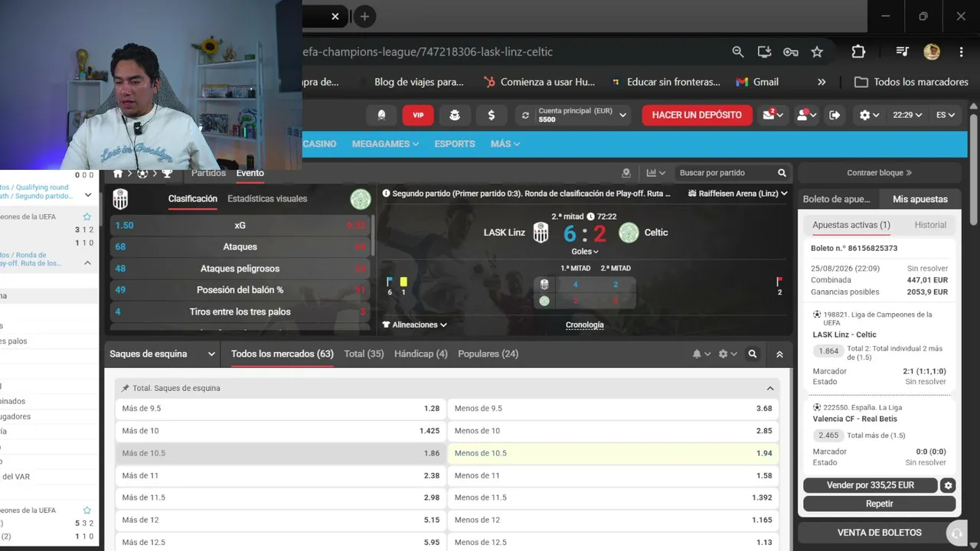The width and height of the screenshot is (980, 551).
Task: Click the Celtic crest beside the score
Action: 629,233
